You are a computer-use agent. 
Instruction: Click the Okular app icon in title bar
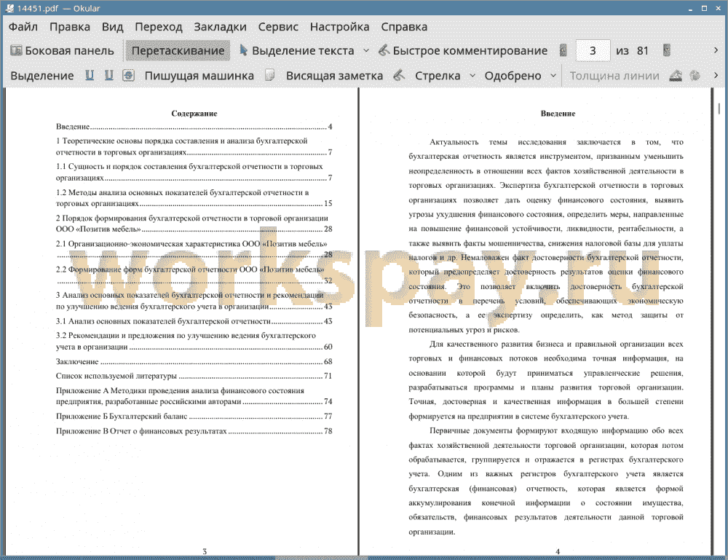(9, 8)
